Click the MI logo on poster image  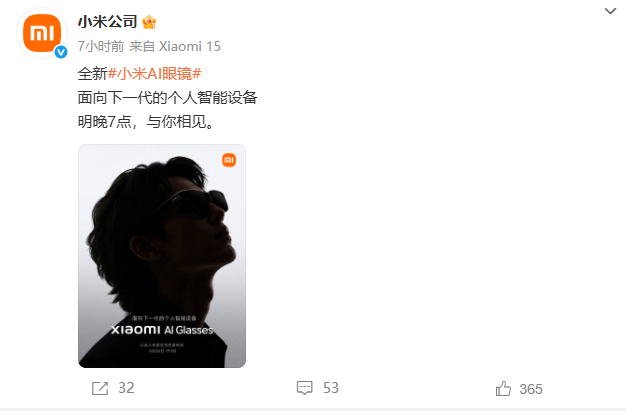coord(229,160)
